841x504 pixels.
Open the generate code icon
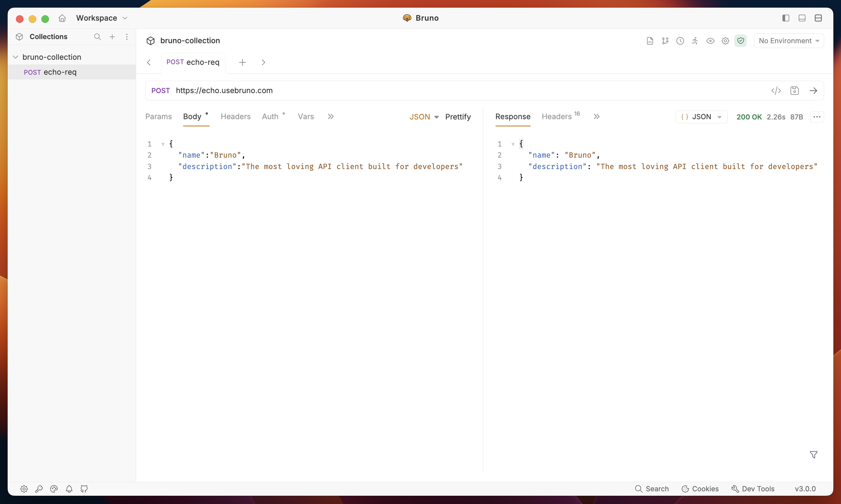pyautogui.click(x=776, y=91)
